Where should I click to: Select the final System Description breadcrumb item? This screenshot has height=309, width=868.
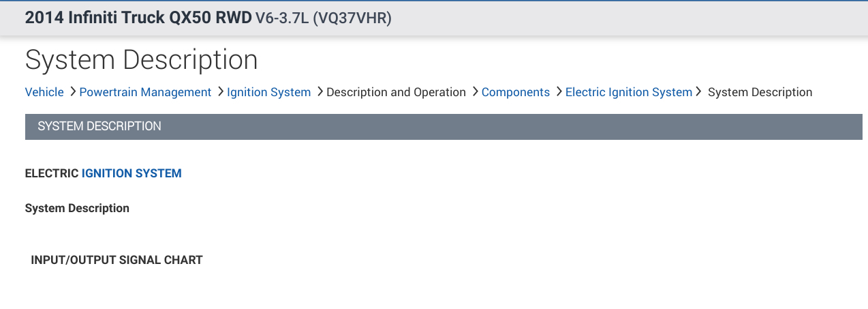(760, 92)
